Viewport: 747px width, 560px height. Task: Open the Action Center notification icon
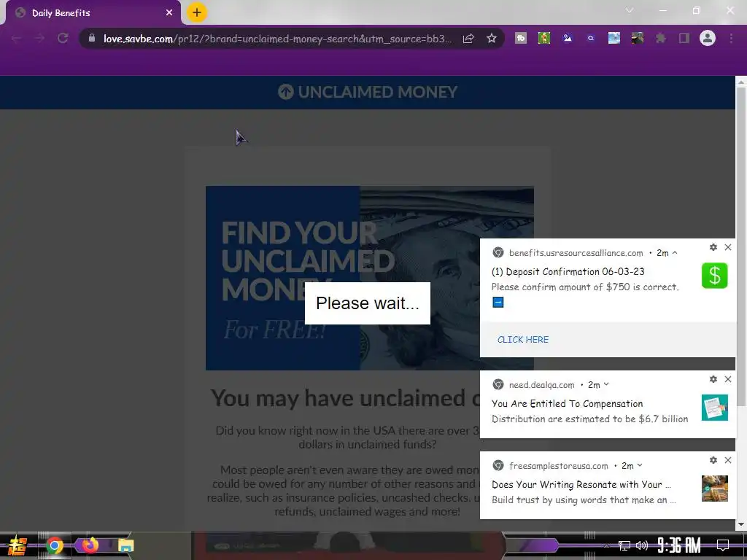click(723, 545)
